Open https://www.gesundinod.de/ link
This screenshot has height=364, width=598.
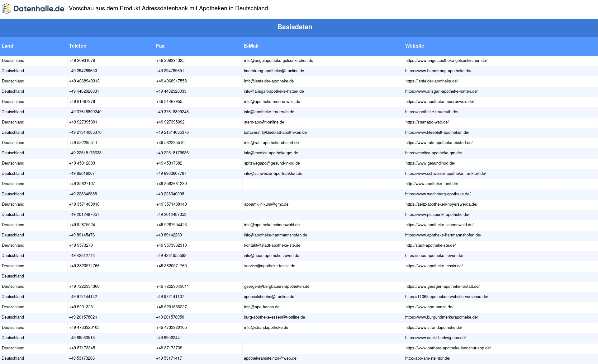point(430,163)
